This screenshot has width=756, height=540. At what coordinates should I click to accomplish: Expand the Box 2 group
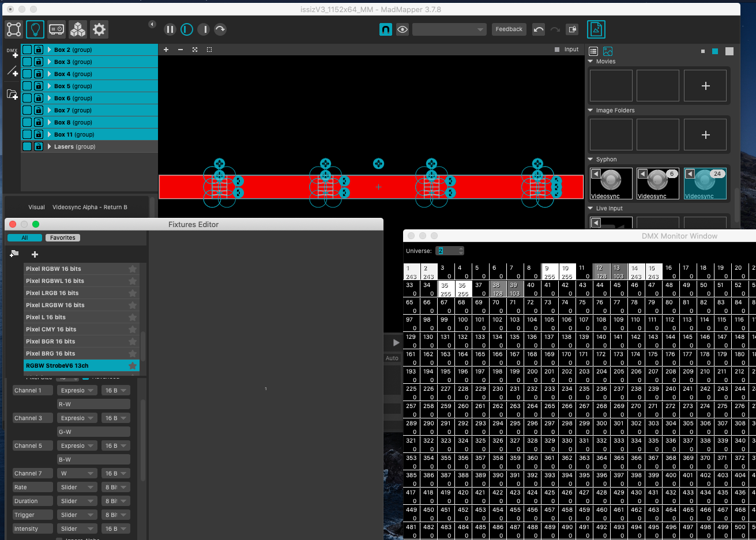point(49,50)
